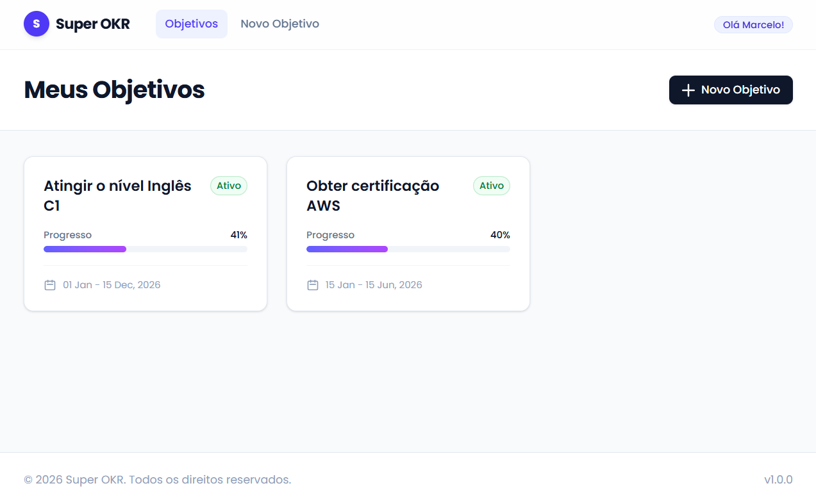
Task: Switch to the Objetivos tab
Action: pyautogui.click(x=192, y=24)
